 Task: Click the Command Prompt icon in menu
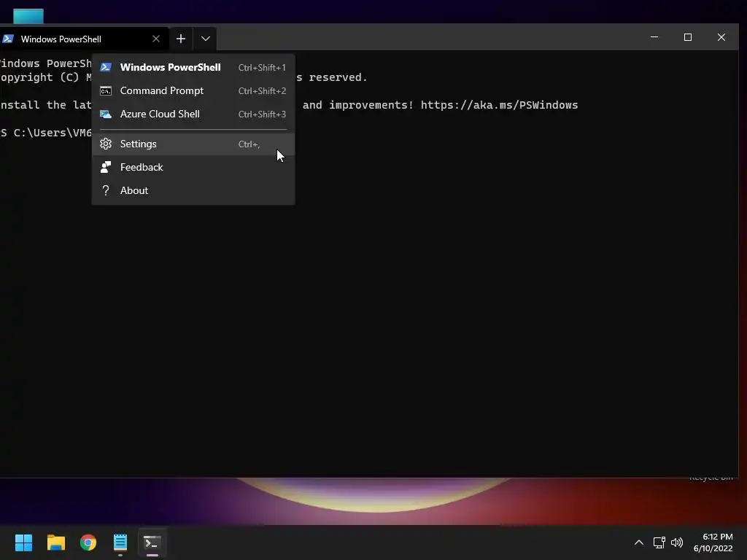(106, 90)
